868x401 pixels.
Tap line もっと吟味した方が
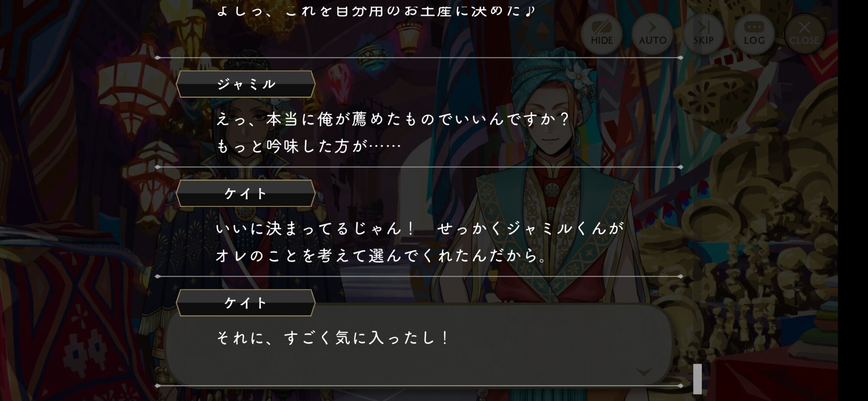point(309,146)
